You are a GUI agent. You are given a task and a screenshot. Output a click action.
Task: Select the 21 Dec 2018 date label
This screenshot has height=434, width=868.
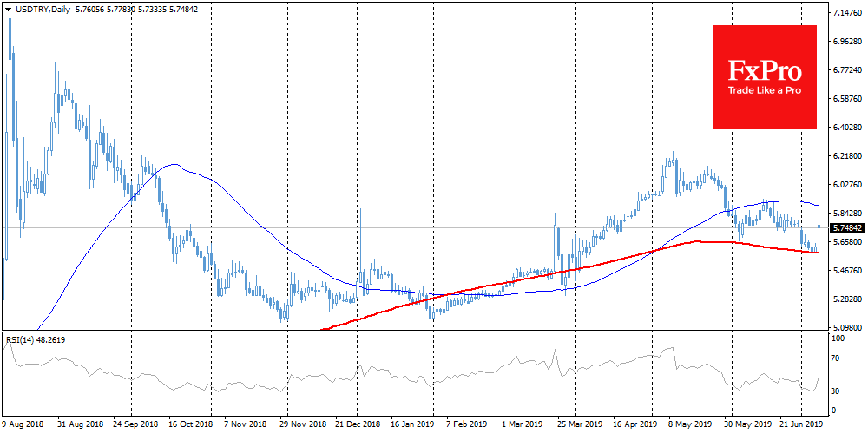pyautogui.click(x=358, y=426)
